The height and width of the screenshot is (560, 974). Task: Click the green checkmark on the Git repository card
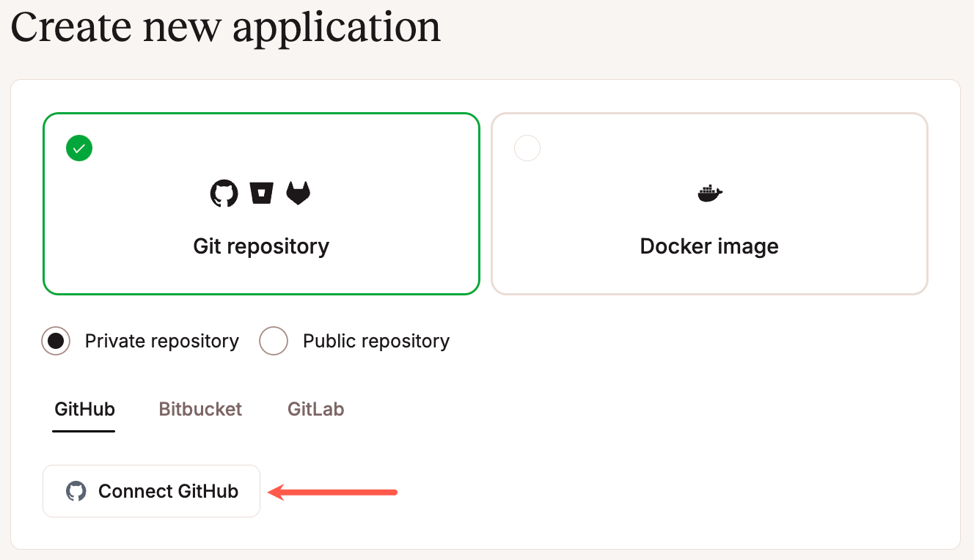click(x=78, y=147)
